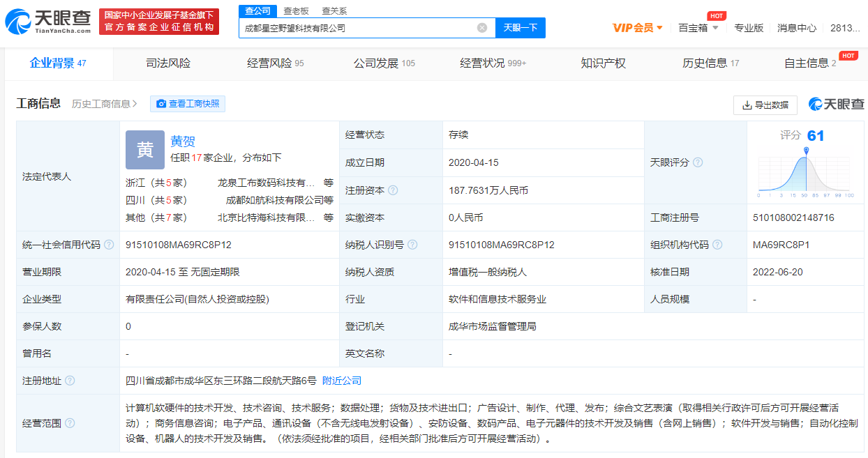Switch to the 司法风险 tab

pyautogui.click(x=167, y=63)
